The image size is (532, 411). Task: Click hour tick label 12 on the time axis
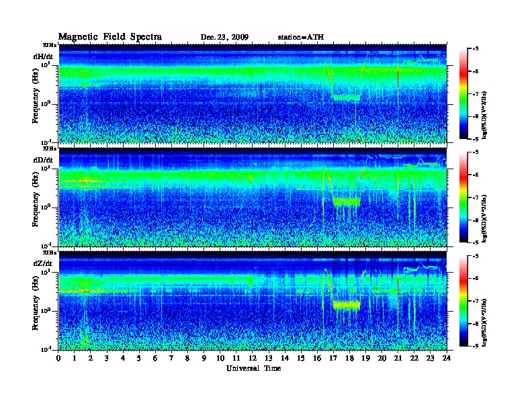coord(253,358)
